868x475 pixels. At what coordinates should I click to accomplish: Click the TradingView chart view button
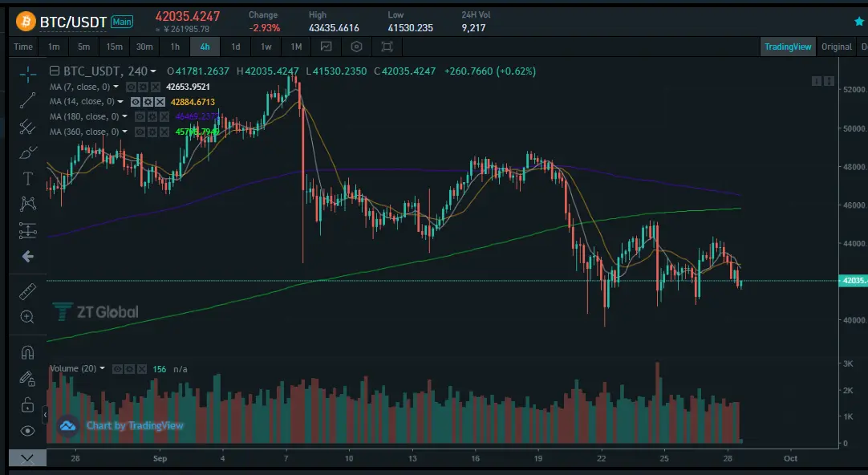pyautogui.click(x=788, y=47)
